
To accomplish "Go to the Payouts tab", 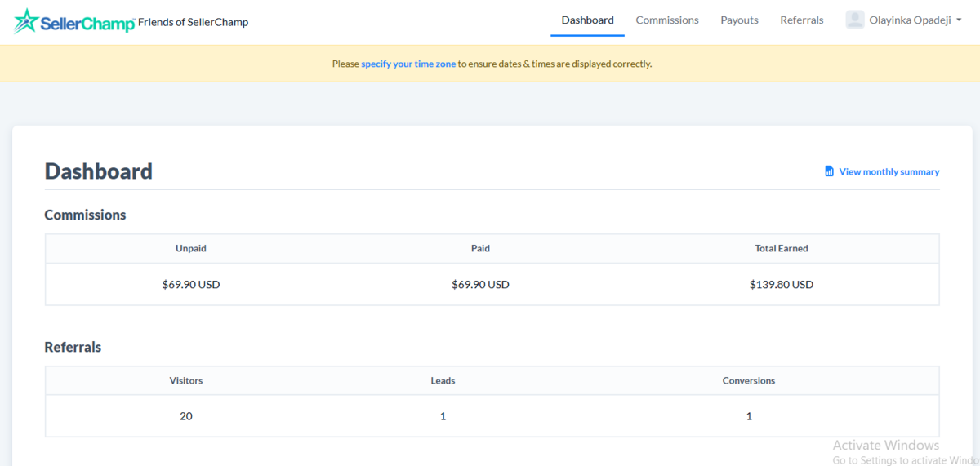I will click(x=739, y=20).
